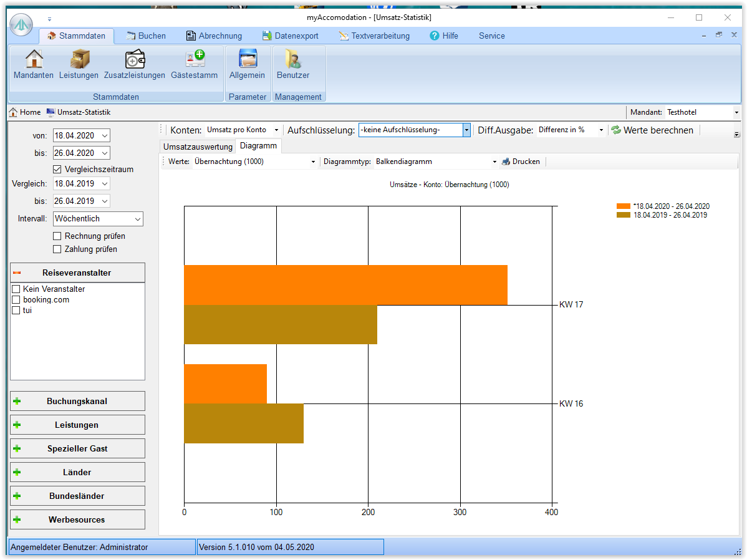Collapse the Reiseveranstalter panel header

77,273
